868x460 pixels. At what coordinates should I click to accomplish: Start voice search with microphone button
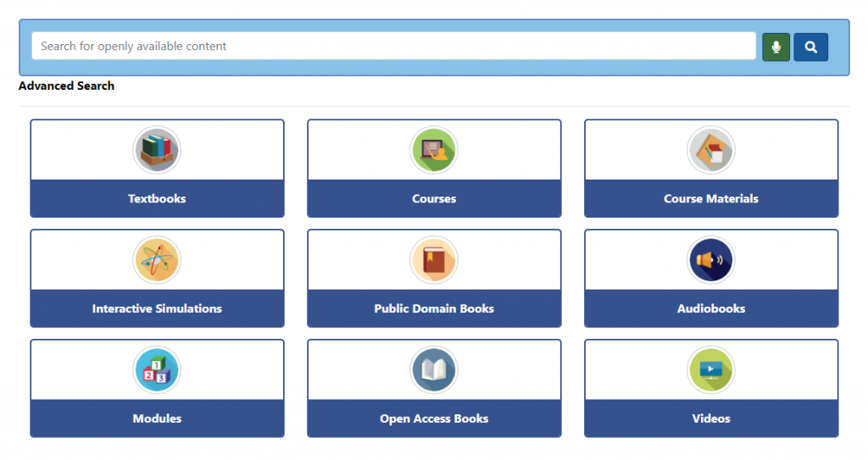coord(776,47)
